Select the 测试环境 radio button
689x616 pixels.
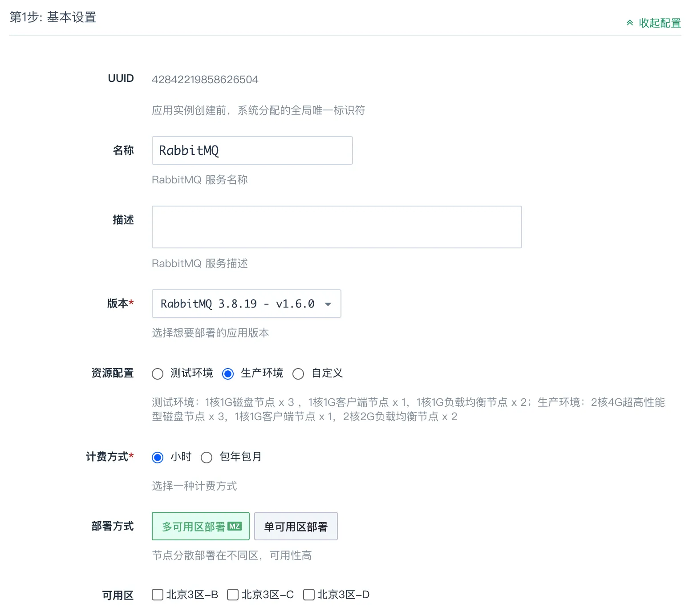[x=158, y=373]
